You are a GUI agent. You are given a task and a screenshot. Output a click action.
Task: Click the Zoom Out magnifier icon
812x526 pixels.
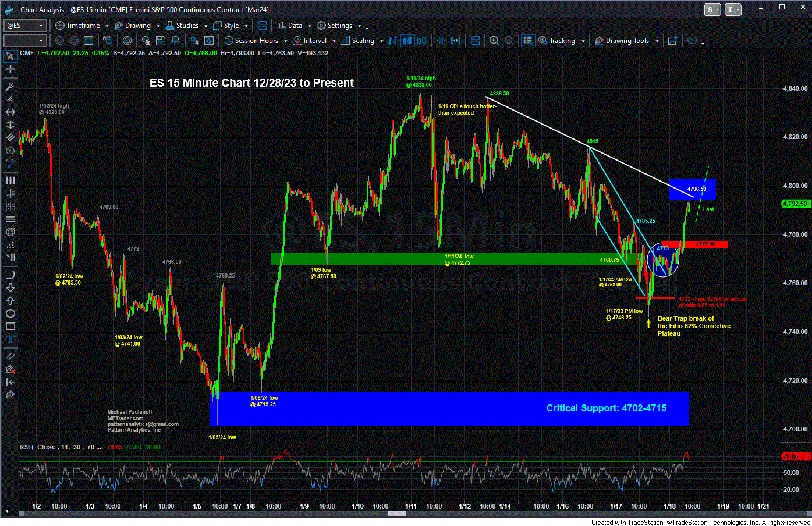509,41
